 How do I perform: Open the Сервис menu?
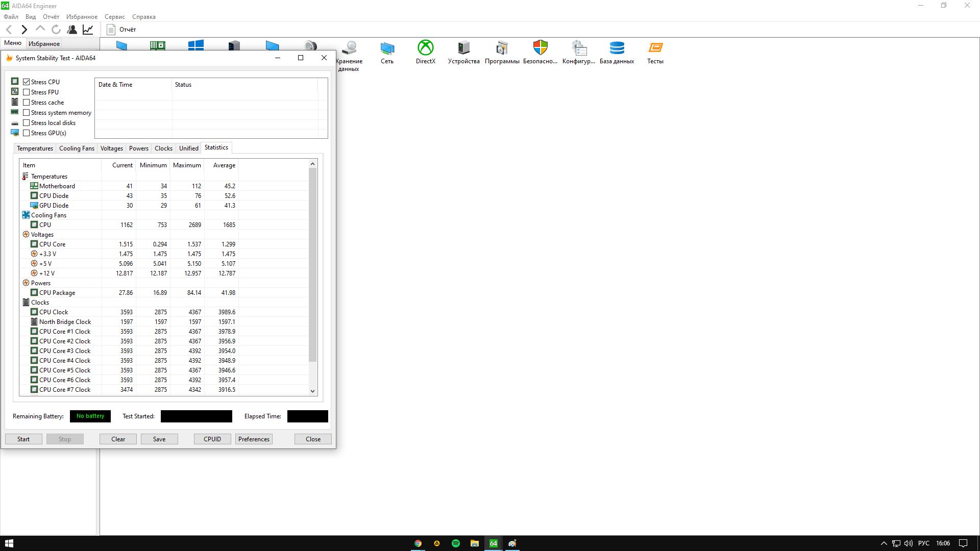click(x=115, y=17)
